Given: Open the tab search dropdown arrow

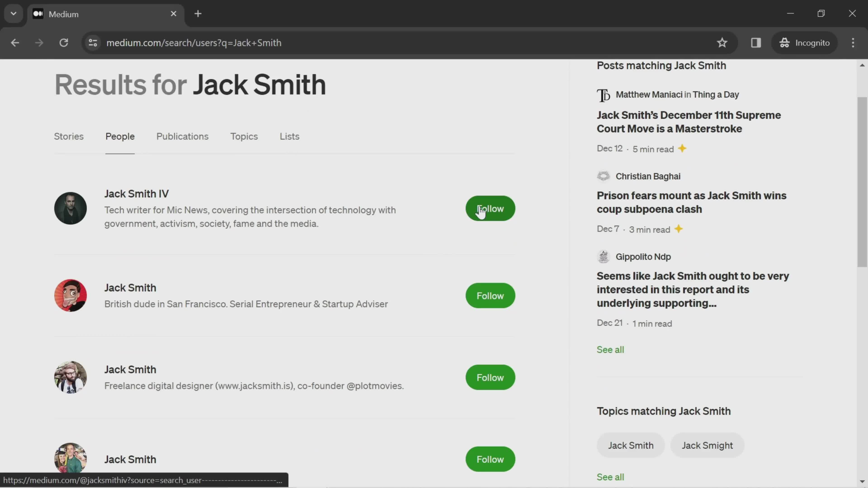Looking at the screenshot, I should pyautogui.click(x=14, y=14).
